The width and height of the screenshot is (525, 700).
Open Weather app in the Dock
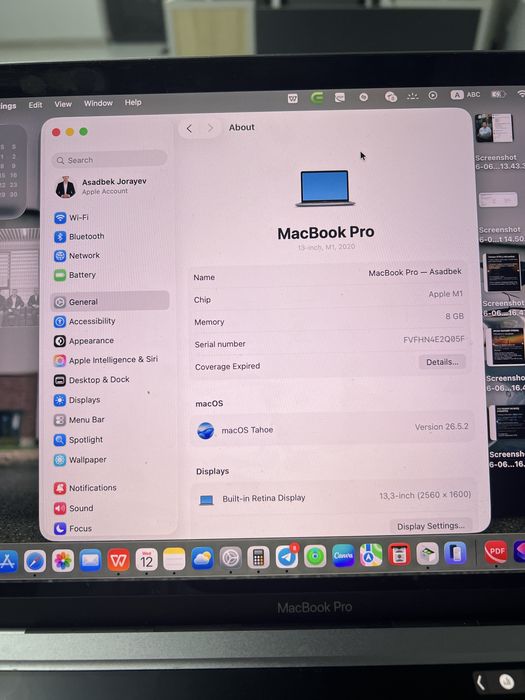tap(202, 558)
